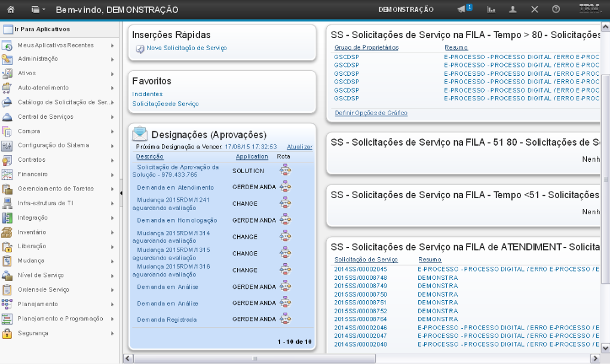Open the Go To dropdown in top bar
The width and height of the screenshot is (610, 364).
tap(38, 10)
